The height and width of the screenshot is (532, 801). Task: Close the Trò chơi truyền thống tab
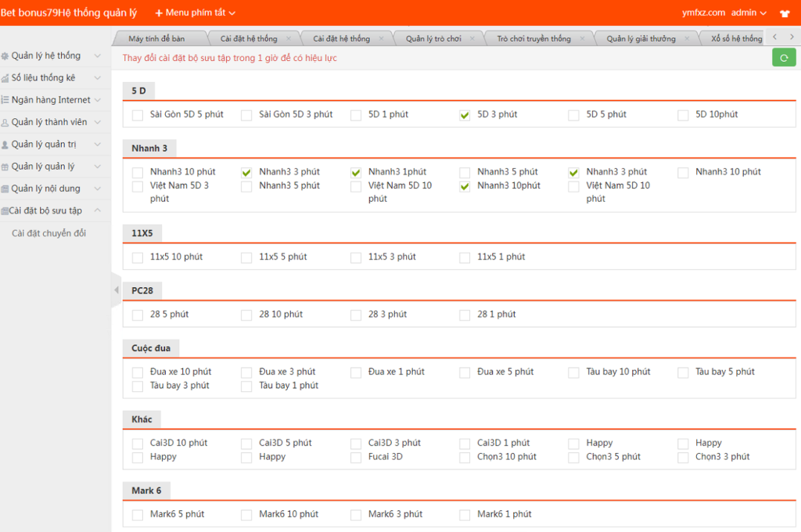(x=583, y=38)
